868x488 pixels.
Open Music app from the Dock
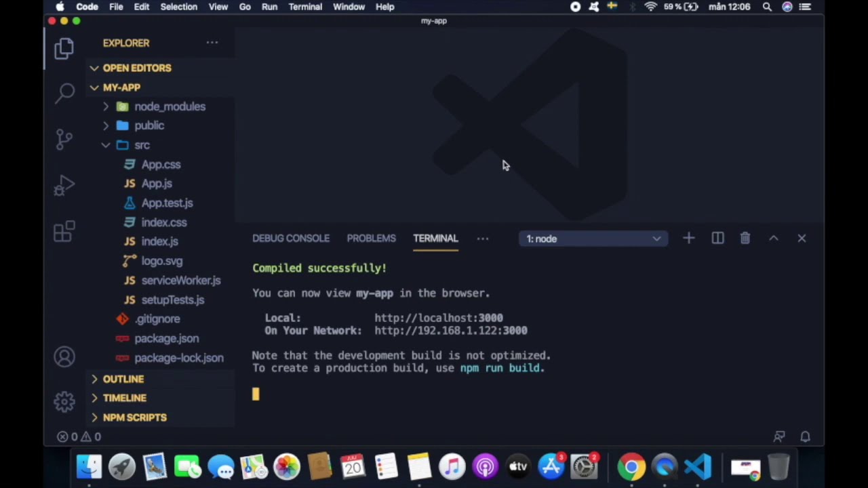pos(452,466)
